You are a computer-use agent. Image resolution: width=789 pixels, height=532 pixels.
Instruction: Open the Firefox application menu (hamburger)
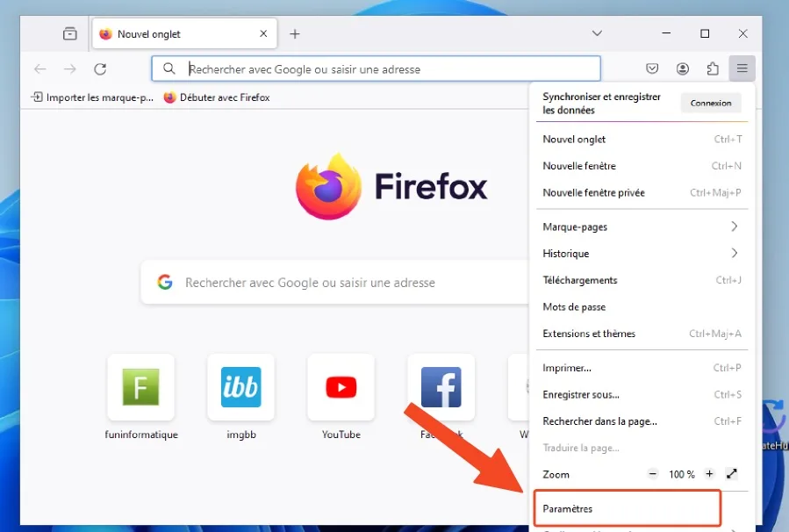click(x=742, y=68)
